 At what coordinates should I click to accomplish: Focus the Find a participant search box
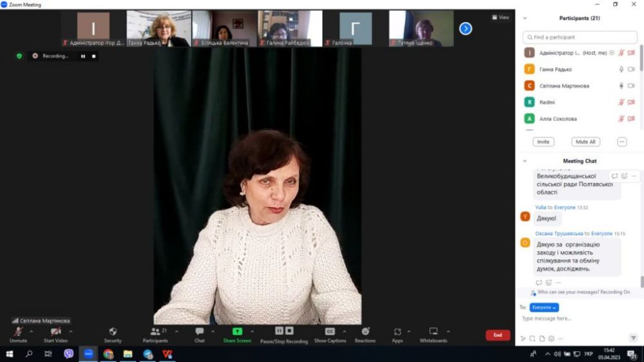(580, 37)
